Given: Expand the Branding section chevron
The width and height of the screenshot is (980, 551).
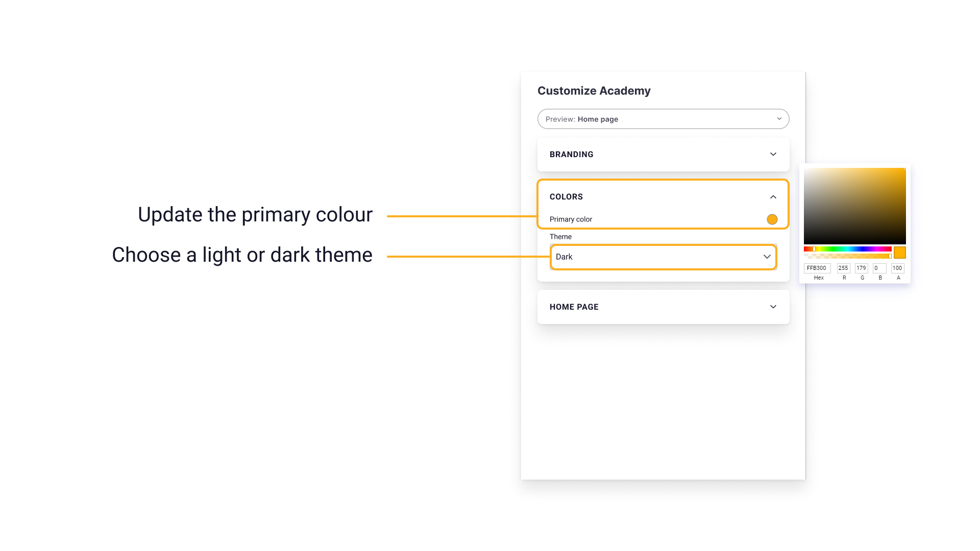Looking at the screenshot, I should click(773, 154).
